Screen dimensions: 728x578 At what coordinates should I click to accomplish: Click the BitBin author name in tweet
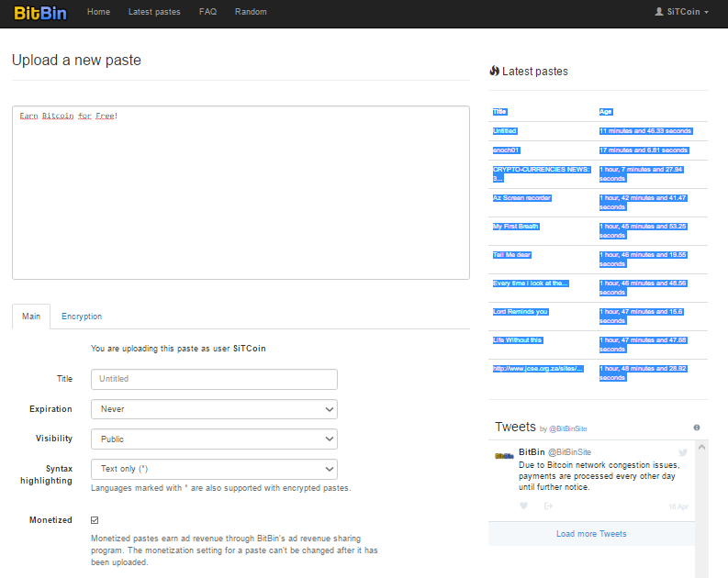pos(532,451)
